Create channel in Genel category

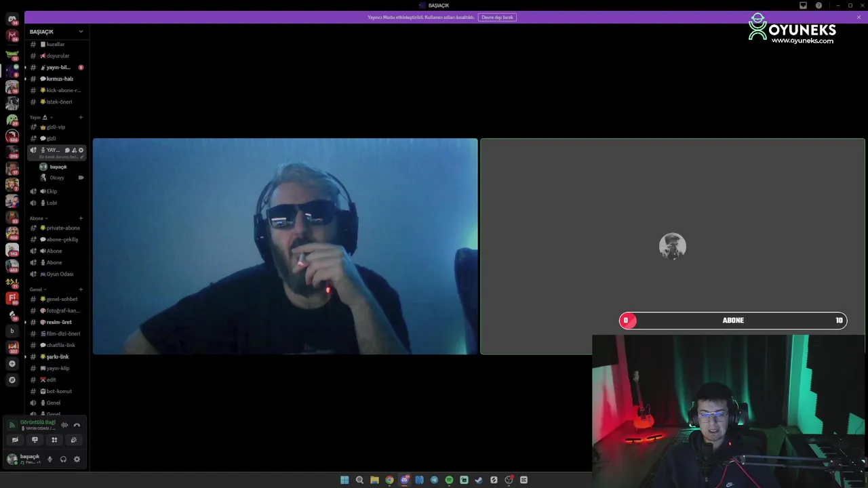click(x=81, y=289)
